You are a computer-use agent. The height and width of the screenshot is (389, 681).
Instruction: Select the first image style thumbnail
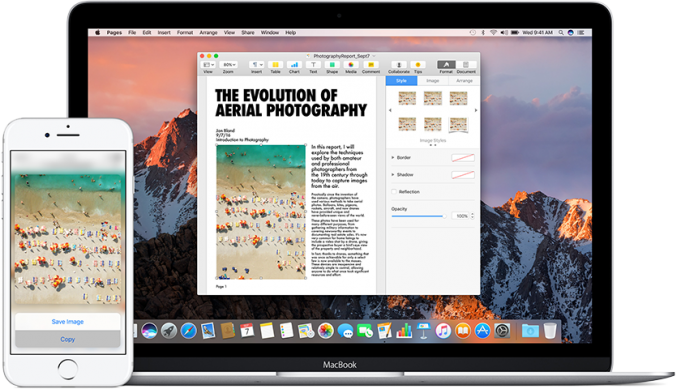tap(407, 98)
